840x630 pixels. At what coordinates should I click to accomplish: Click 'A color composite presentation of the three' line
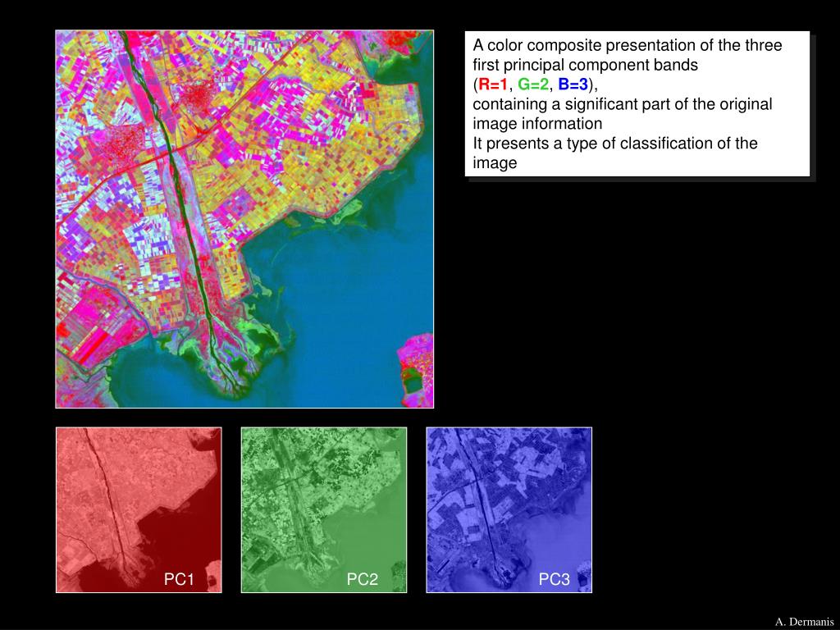628,46
